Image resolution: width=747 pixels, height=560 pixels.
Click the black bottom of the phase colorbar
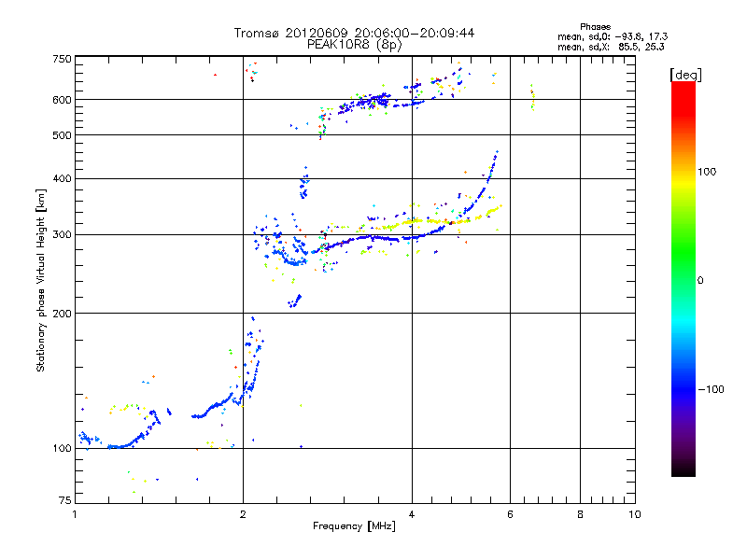684,471
